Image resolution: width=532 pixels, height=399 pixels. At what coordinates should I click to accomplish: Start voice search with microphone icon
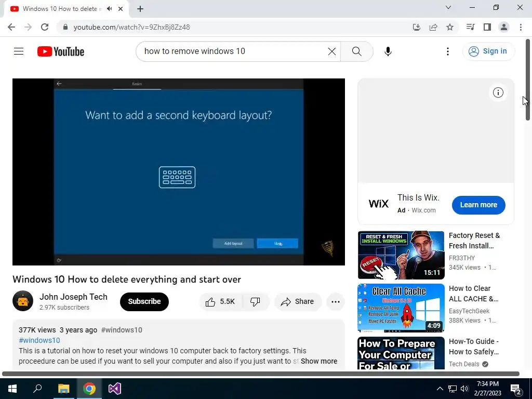click(x=388, y=51)
